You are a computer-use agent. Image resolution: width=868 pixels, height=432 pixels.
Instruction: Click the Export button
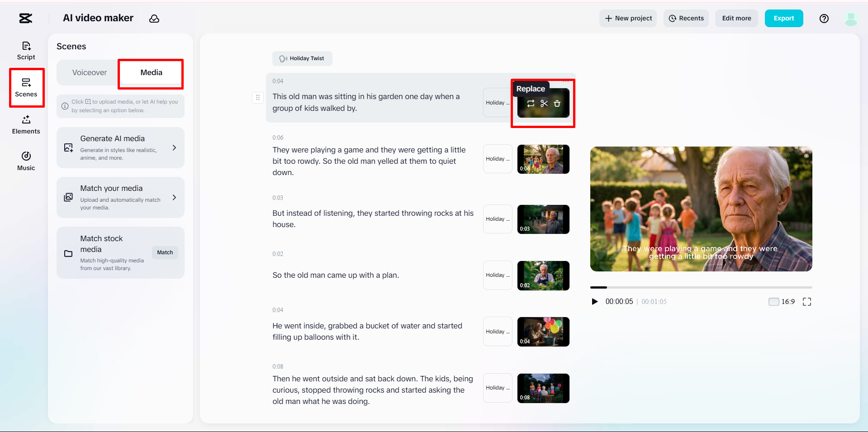tap(783, 18)
